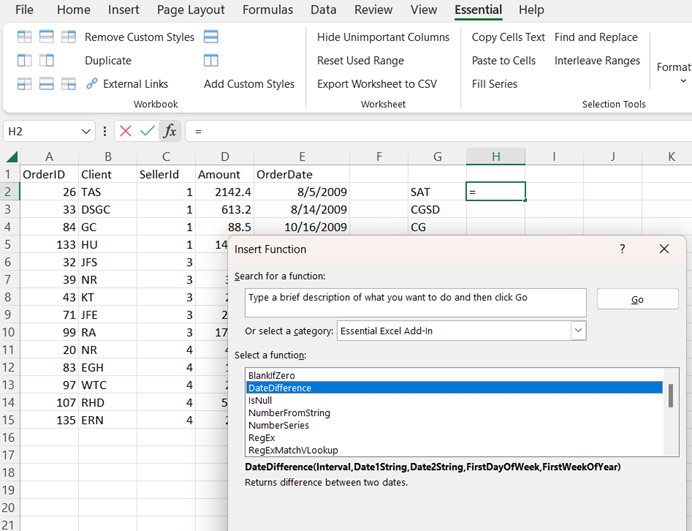Expand the Name Box dropdown arrow

(87, 131)
